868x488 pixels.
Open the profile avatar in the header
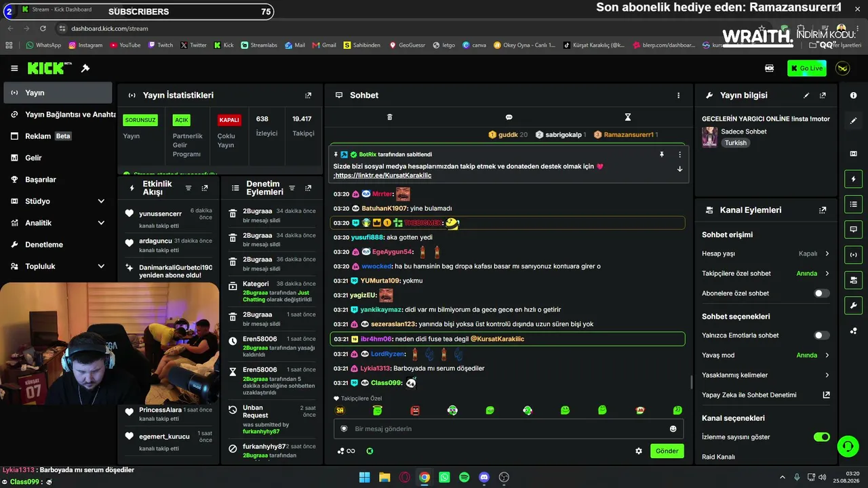tap(842, 68)
